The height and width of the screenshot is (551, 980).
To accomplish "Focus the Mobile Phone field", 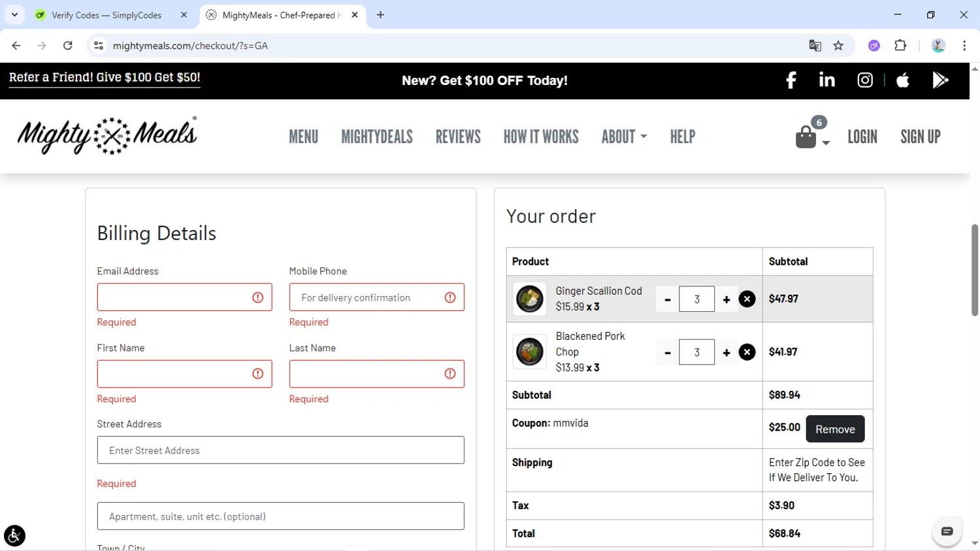I will [x=376, y=297].
